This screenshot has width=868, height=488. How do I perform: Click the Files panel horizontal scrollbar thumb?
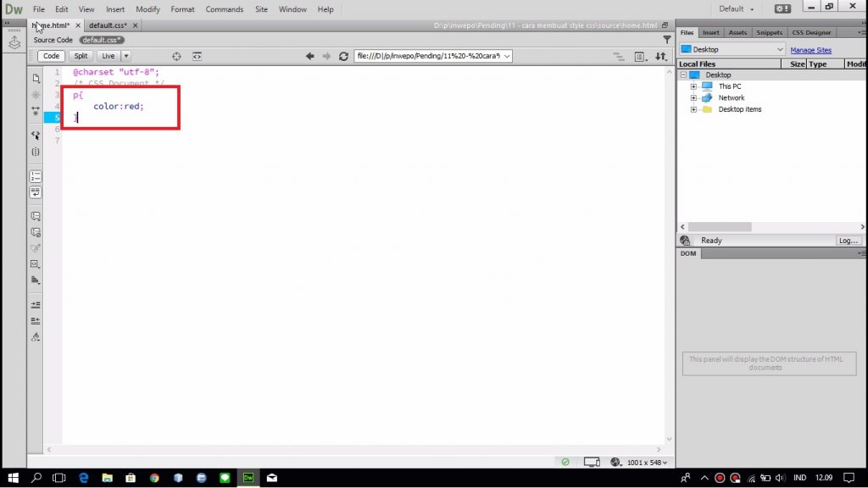pyautogui.click(x=720, y=227)
